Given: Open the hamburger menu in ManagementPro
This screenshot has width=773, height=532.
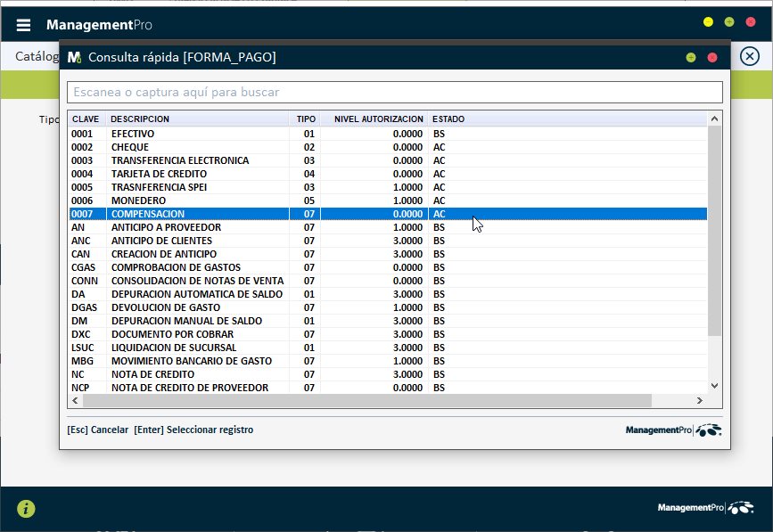Looking at the screenshot, I should coord(23,25).
